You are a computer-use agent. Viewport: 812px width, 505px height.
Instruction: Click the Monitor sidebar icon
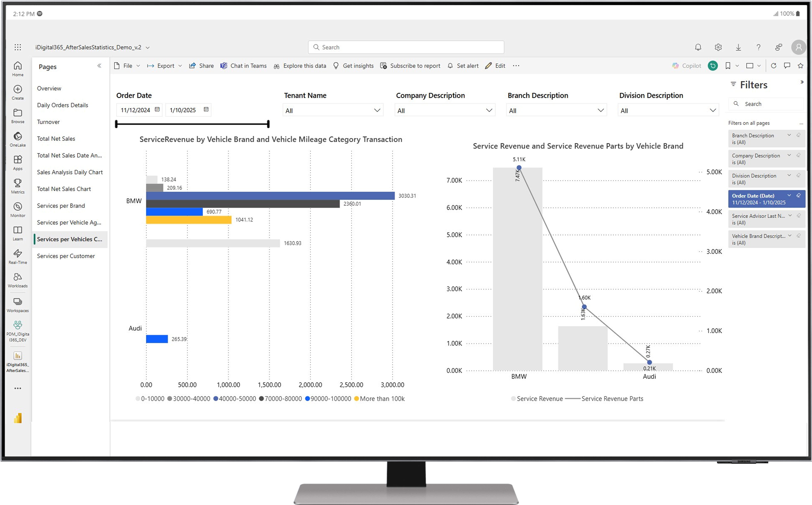click(x=18, y=206)
